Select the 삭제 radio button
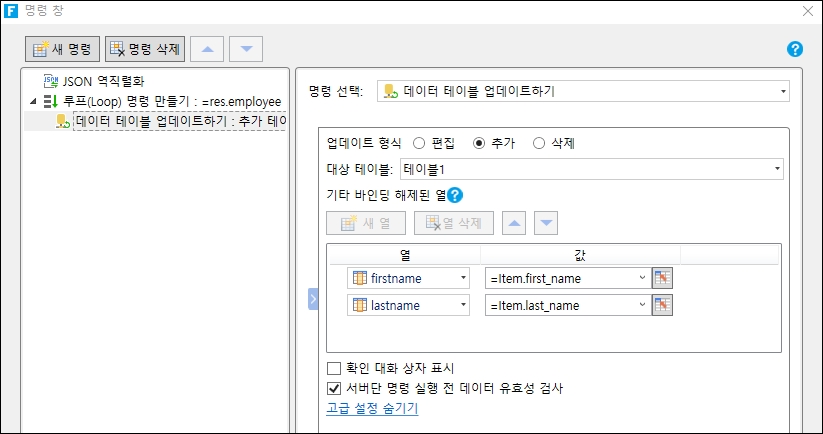This screenshot has width=823, height=434. (539, 143)
